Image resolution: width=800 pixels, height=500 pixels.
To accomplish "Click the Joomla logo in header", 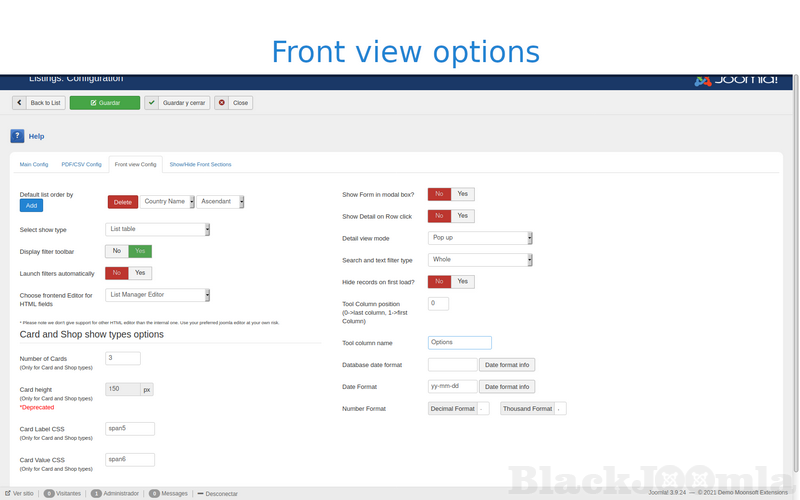I will point(735,80).
